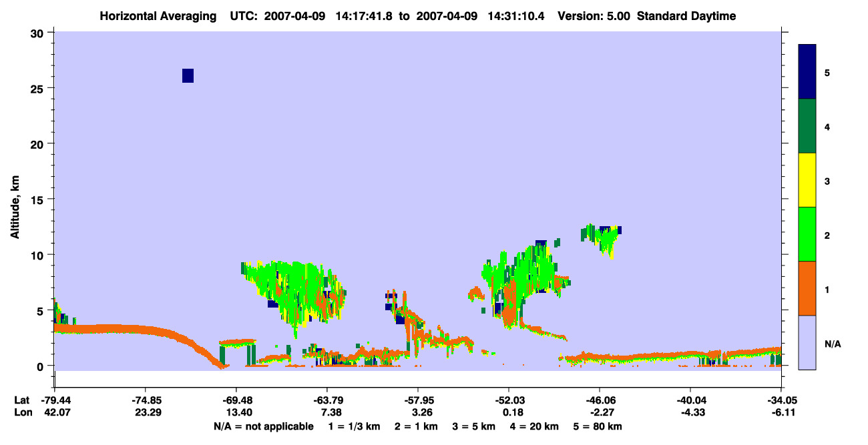Click the 'Lon' row label

pyautogui.click(x=22, y=413)
